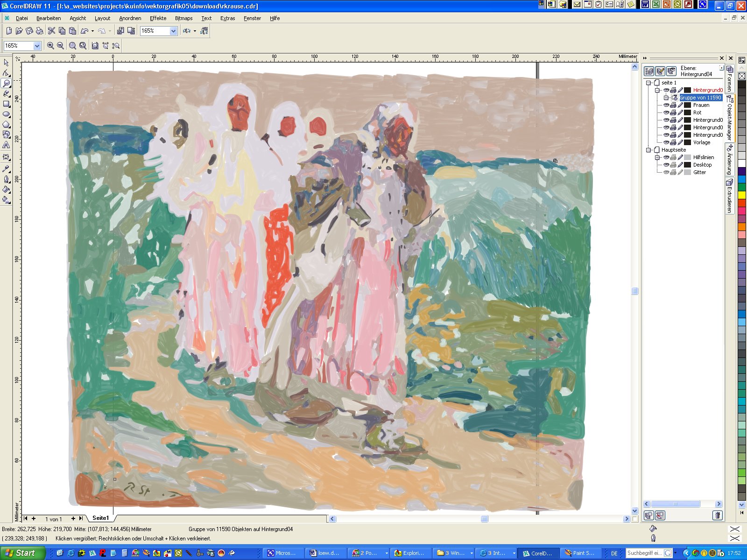Collapse the seite 1 tree node
Image resolution: width=747 pixels, height=560 pixels.
pos(648,83)
